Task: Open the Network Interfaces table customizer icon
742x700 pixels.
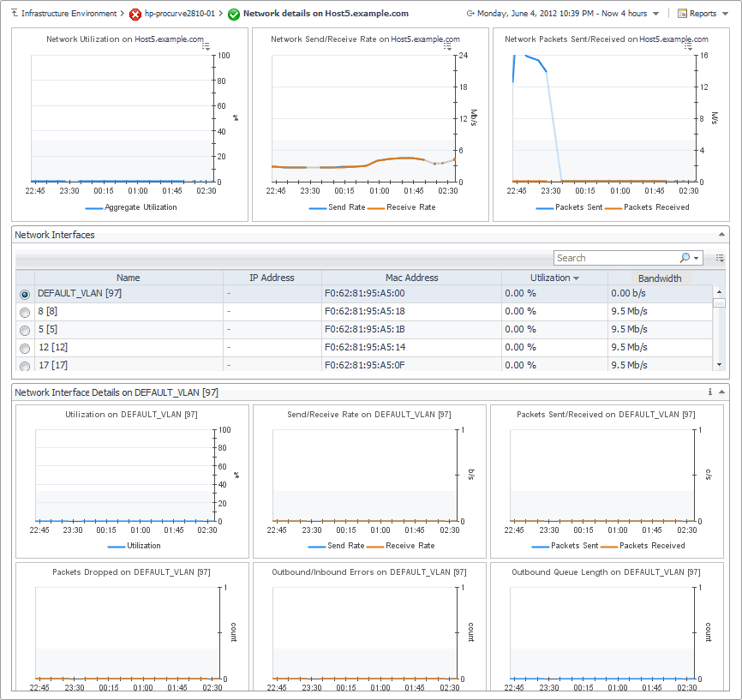Action: [720, 258]
